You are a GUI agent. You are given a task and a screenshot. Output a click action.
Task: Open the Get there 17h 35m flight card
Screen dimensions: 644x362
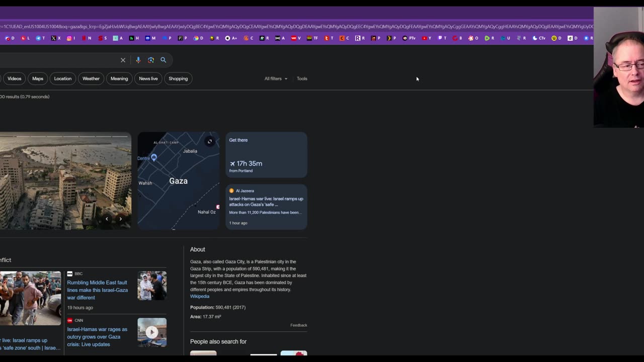click(266, 155)
